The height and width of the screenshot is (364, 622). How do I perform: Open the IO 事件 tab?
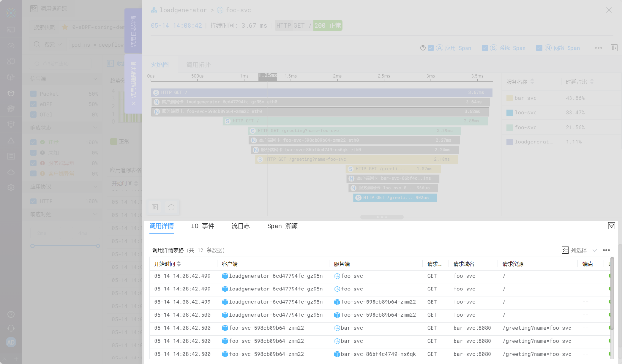point(202,226)
